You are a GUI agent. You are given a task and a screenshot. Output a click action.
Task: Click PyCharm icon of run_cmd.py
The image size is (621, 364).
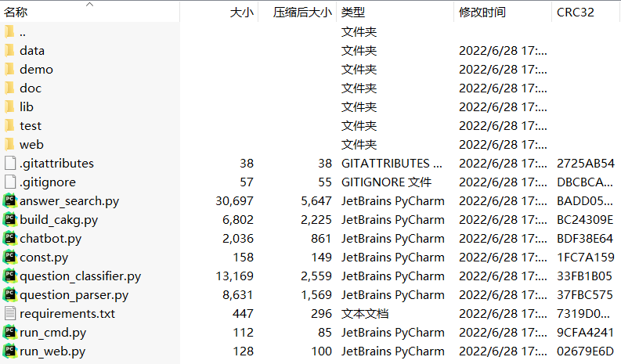pos(10,333)
